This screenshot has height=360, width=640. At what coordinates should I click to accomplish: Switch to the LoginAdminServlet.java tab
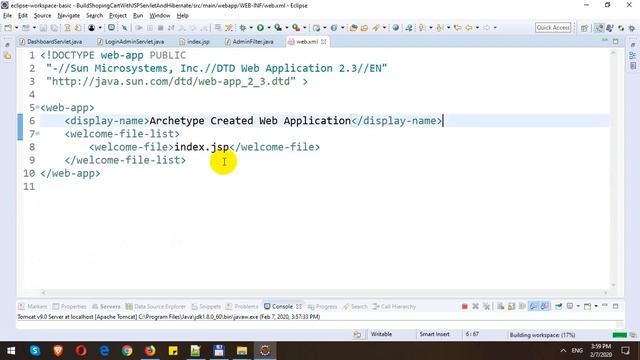pos(131,42)
